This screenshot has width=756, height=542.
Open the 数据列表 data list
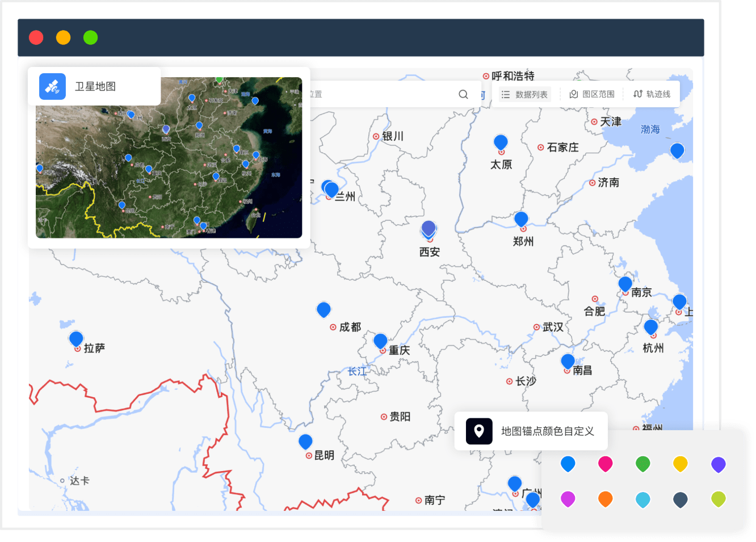tap(525, 94)
